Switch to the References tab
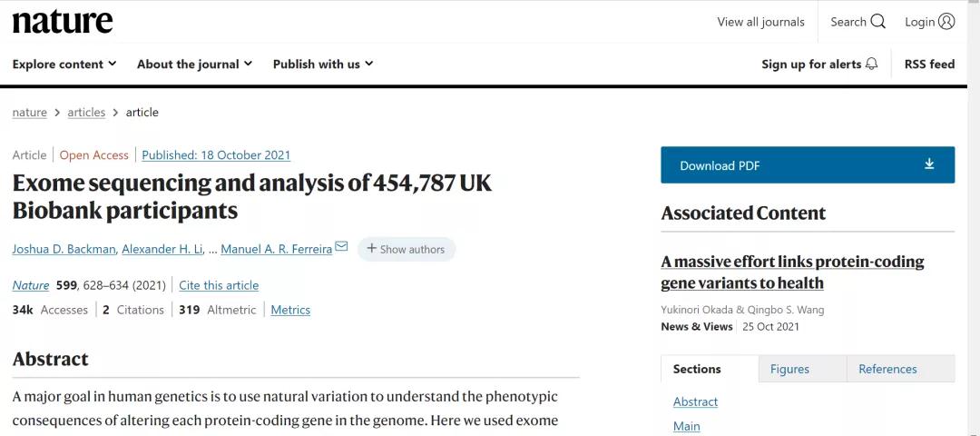Screen dimensions: 980x436 point(887,369)
